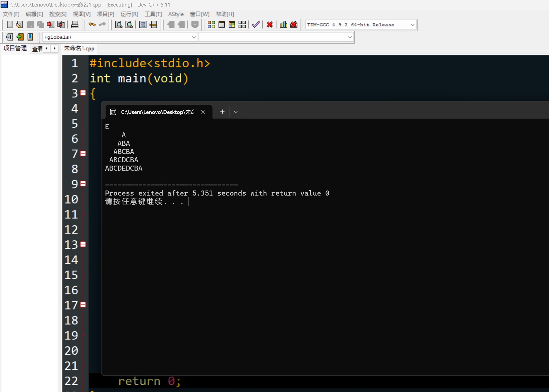Click the Insert toolbar icon
549x392 pixels.
[x=9, y=37]
